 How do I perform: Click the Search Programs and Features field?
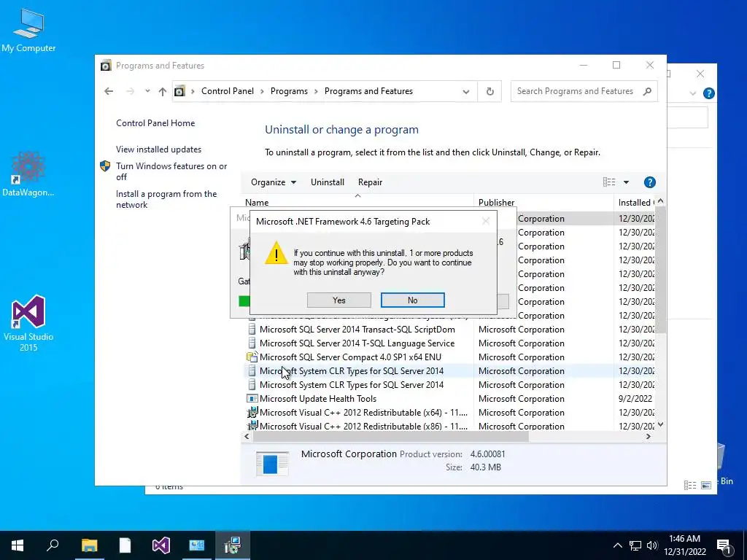click(576, 91)
